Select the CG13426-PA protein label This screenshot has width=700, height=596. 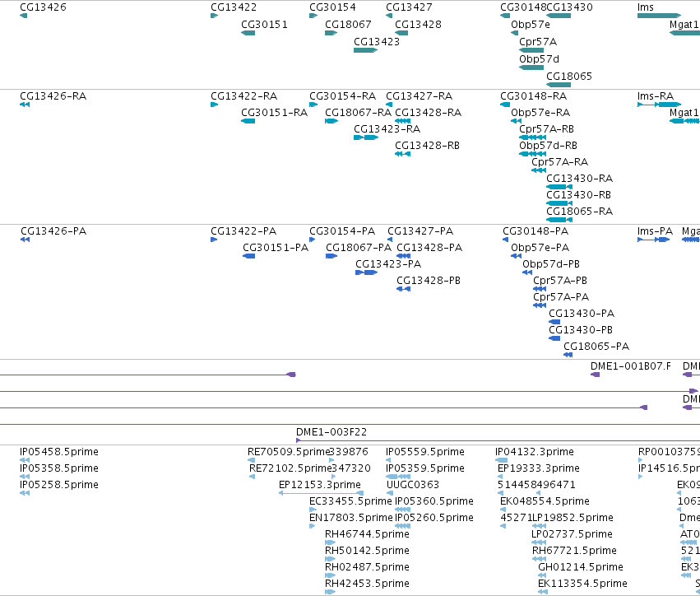[x=53, y=231]
